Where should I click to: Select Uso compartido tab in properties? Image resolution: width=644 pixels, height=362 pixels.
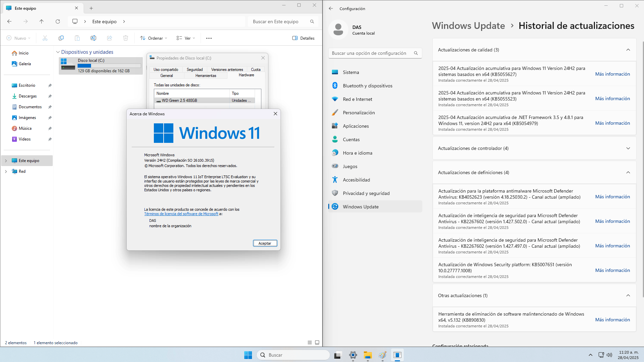166,70
